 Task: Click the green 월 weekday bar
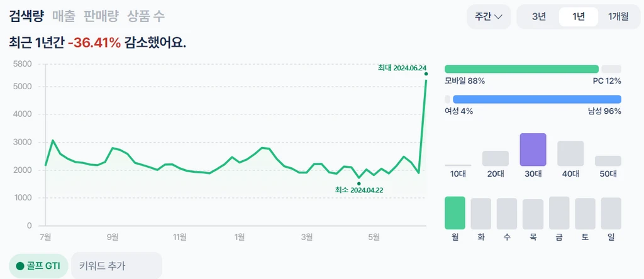point(455,213)
